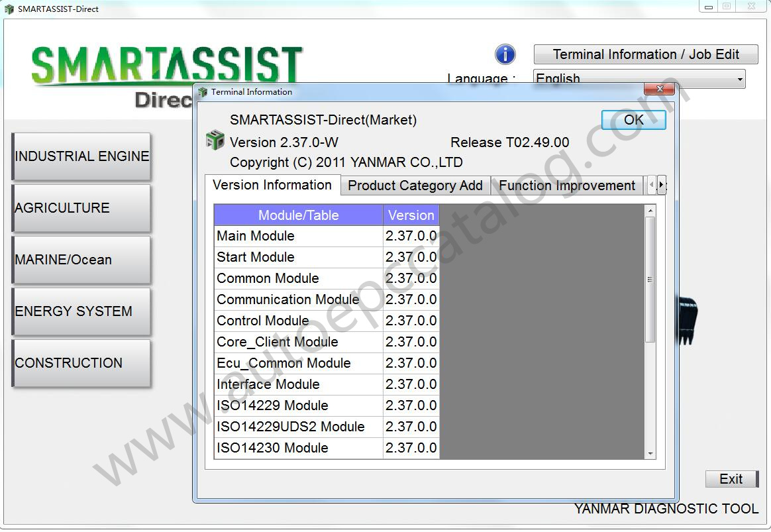The height and width of the screenshot is (532, 771).
Task: Minimize the SMARTASSIST-Direct window
Action: pos(709,7)
